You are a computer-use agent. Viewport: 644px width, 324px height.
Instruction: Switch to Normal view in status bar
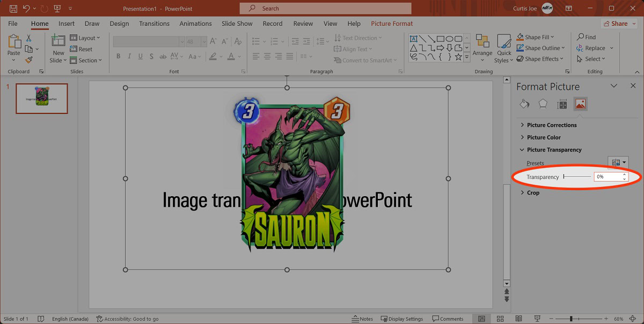[x=482, y=319]
